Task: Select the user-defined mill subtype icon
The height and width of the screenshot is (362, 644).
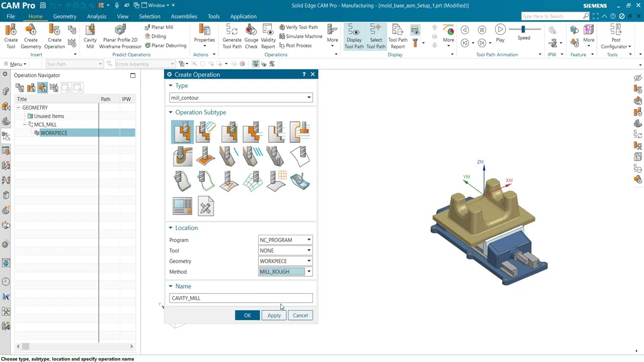Action: (x=206, y=206)
